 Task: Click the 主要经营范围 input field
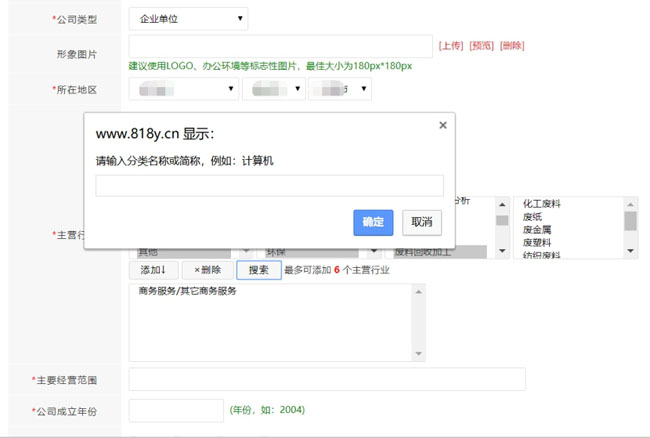tap(327, 380)
